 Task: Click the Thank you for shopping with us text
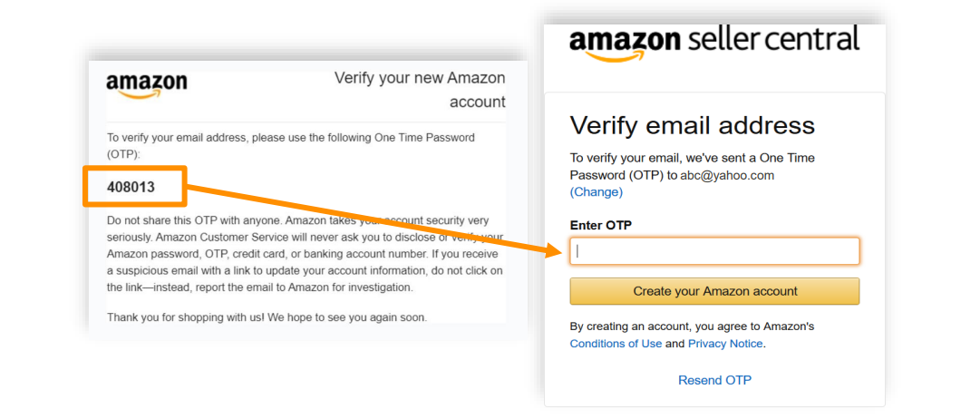click(267, 317)
